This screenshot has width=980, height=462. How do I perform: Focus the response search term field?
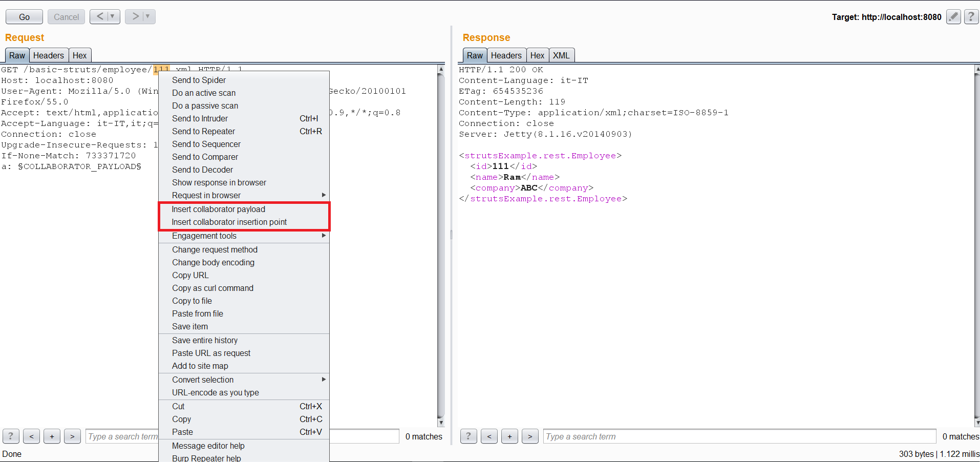[x=739, y=436]
